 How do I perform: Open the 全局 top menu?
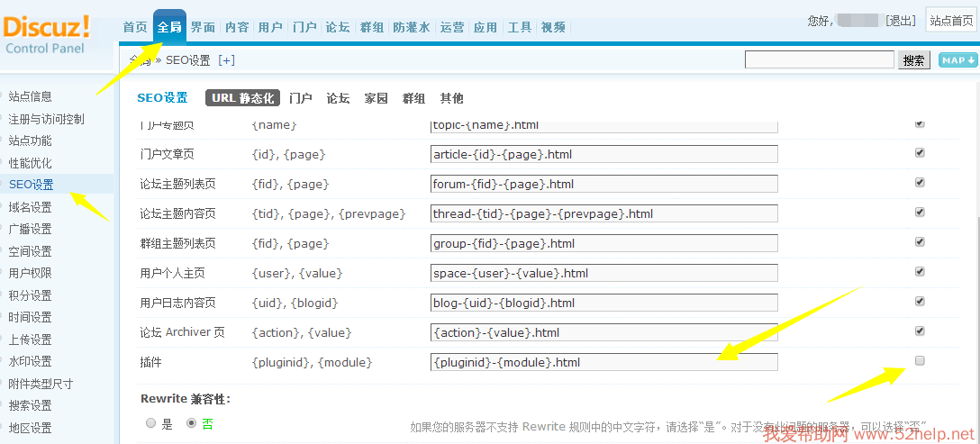(169, 27)
